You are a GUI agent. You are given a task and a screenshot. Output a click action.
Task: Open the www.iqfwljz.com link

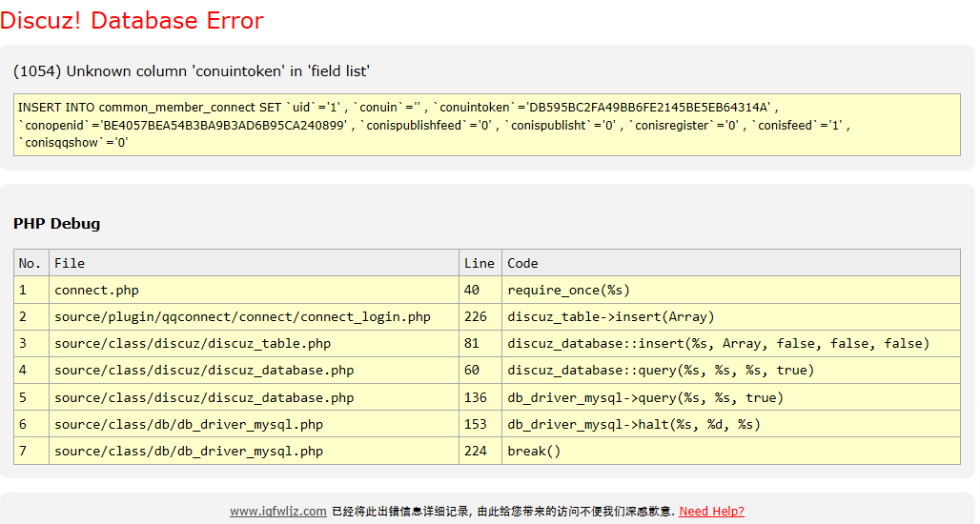click(278, 511)
